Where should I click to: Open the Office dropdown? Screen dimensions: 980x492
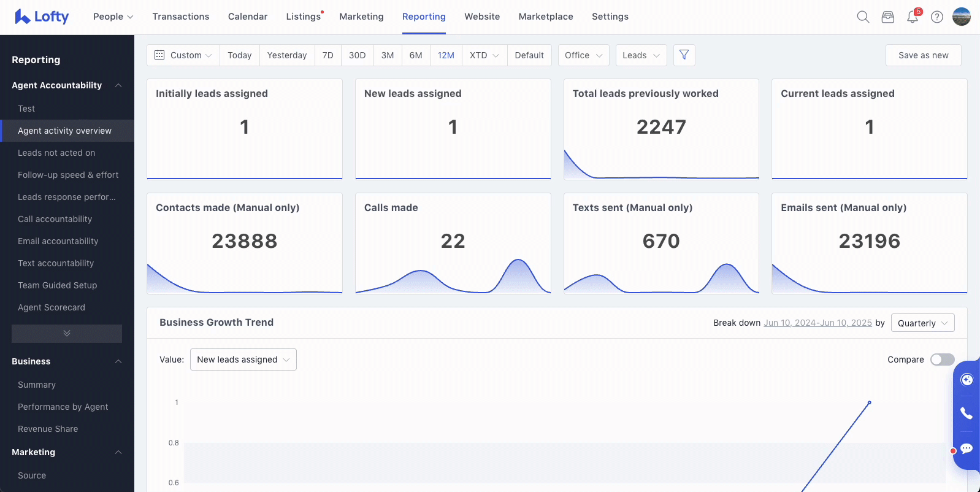pyautogui.click(x=584, y=55)
